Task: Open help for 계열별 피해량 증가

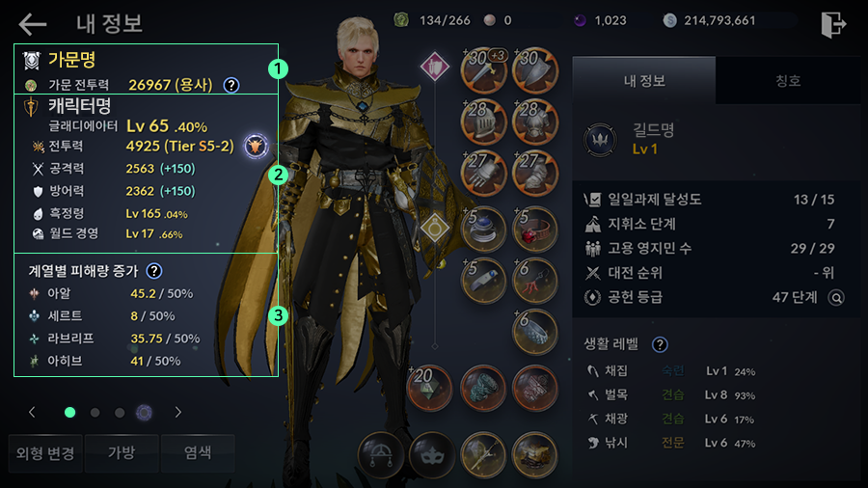Action: tap(154, 271)
